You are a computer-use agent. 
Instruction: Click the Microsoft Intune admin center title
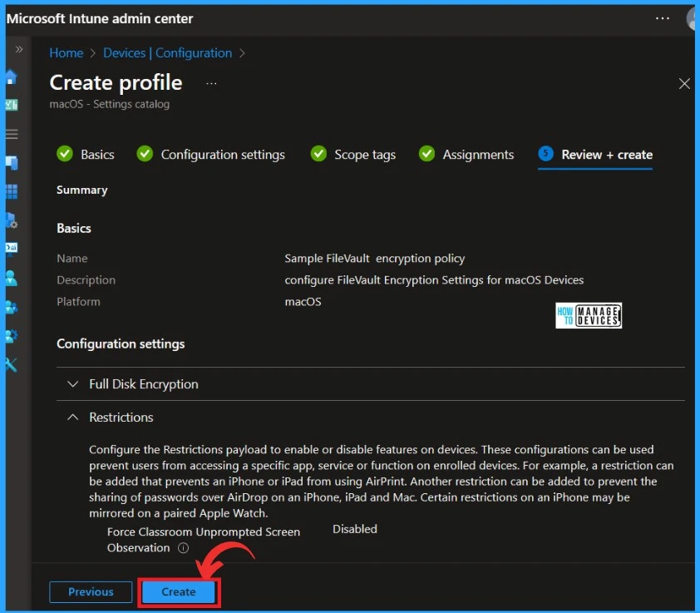(100, 19)
